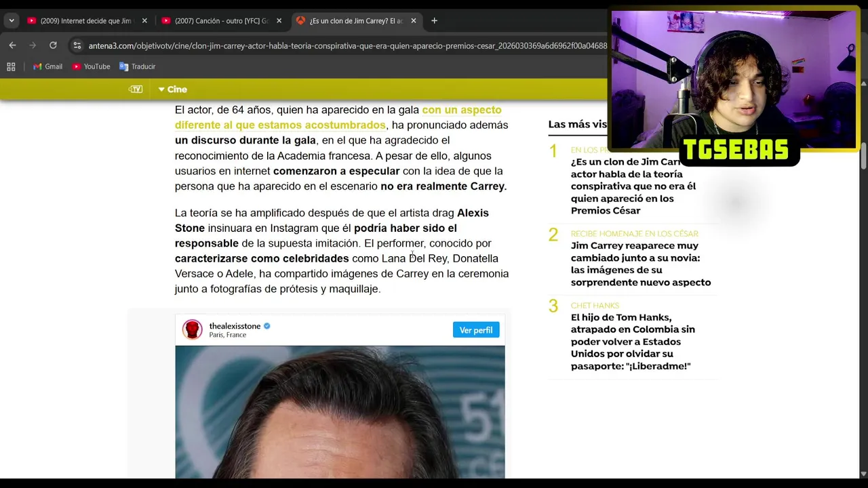The height and width of the screenshot is (488, 868).
Task: Switch to the (2009) Internet decide que Jim tab
Action: click(86, 21)
